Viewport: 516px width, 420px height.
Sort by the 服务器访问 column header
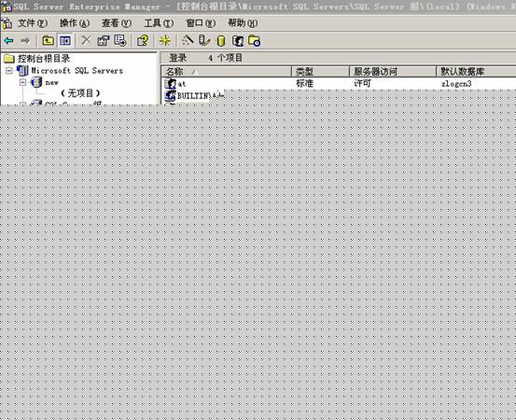(x=393, y=71)
